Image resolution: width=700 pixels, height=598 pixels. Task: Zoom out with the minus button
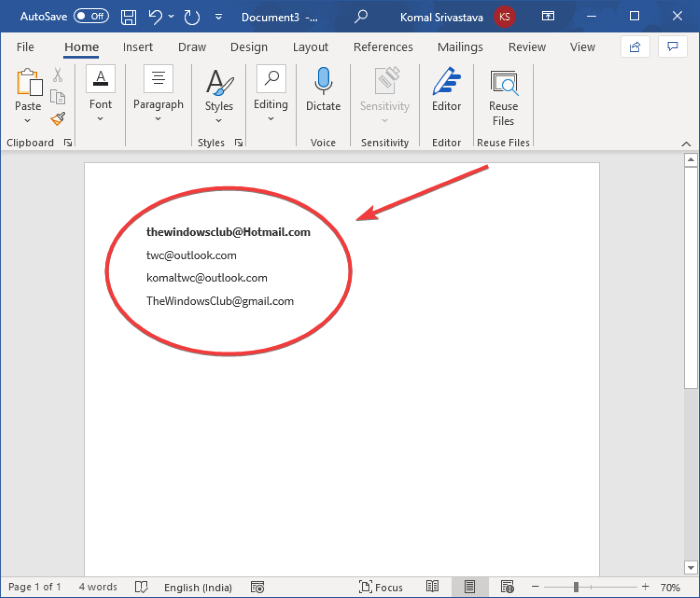(535, 587)
